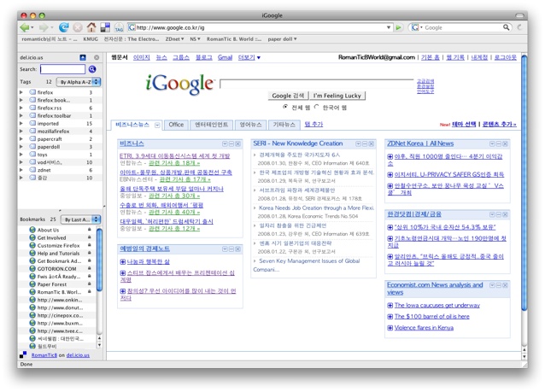Image resolution: width=545 pixels, height=392 pixels.
Task: Click the Google 검색 button
Action: click(288, 96)
